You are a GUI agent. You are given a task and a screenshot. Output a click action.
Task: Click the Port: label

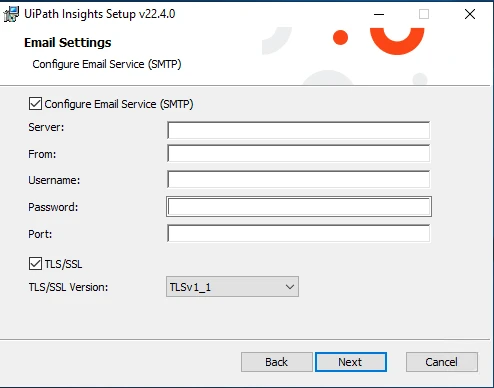click(40, 234)
